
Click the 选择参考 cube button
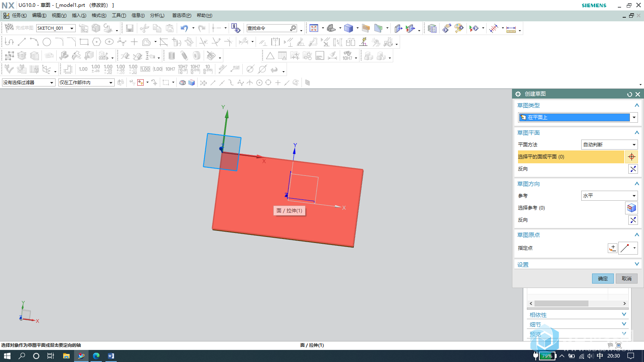(x=632, y=208)
